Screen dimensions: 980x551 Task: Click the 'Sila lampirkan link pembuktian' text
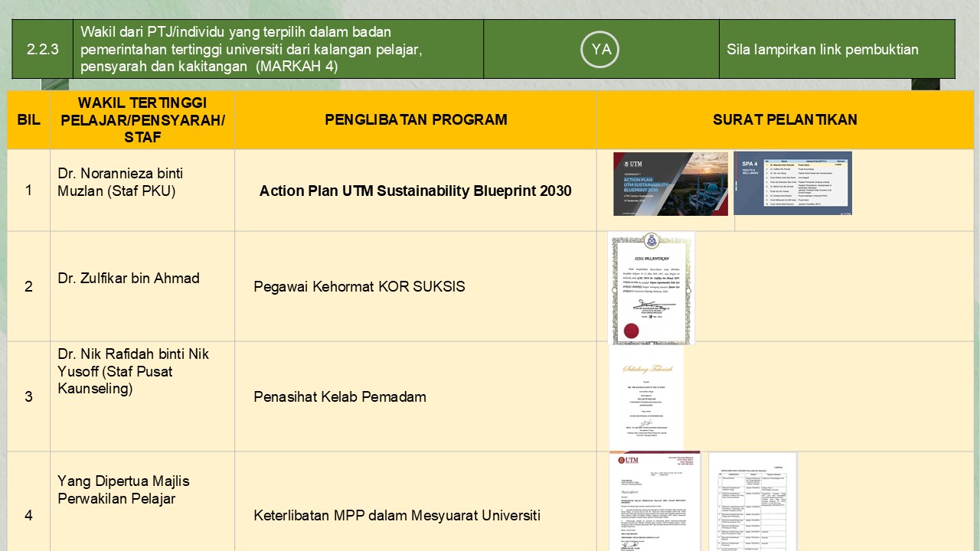pyautogui.click(x=822, y=50)
